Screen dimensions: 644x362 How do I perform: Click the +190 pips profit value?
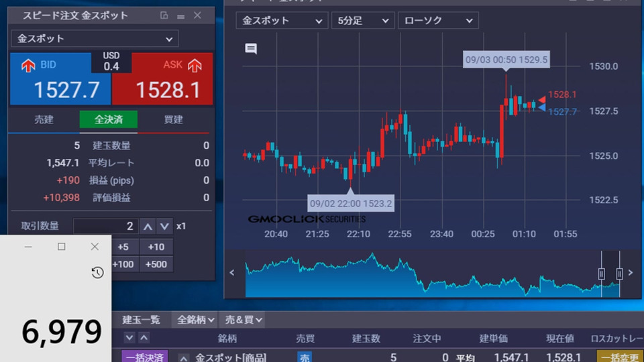68,180
